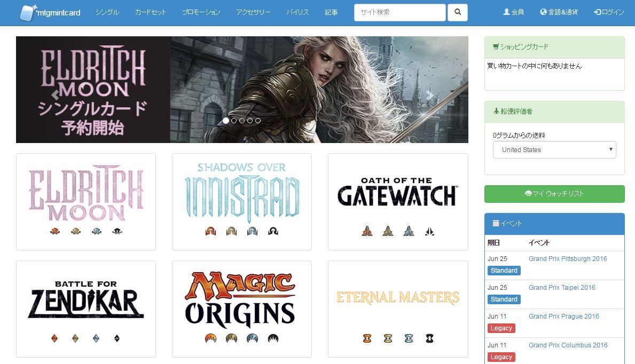
Task: Click Standard tag under Grand Prix Pittsburgh
Action: (x=504, y=271)
